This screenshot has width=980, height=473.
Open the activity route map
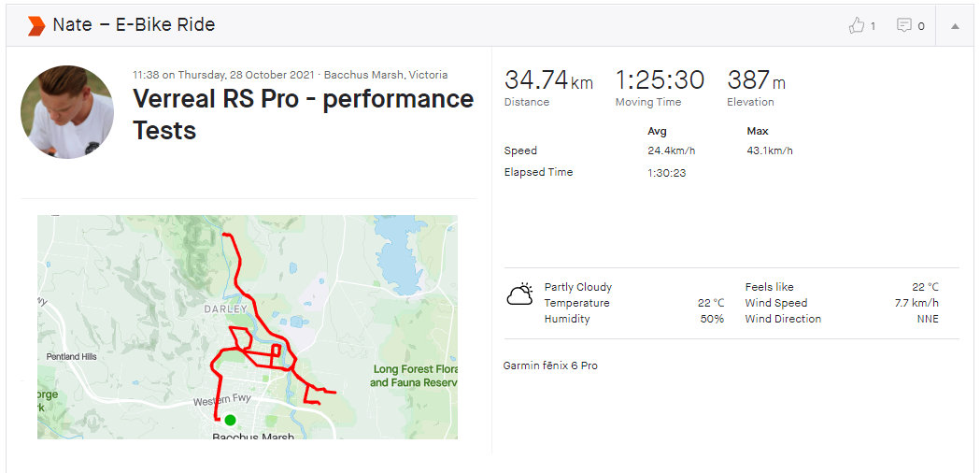click(x=248, y=327)
